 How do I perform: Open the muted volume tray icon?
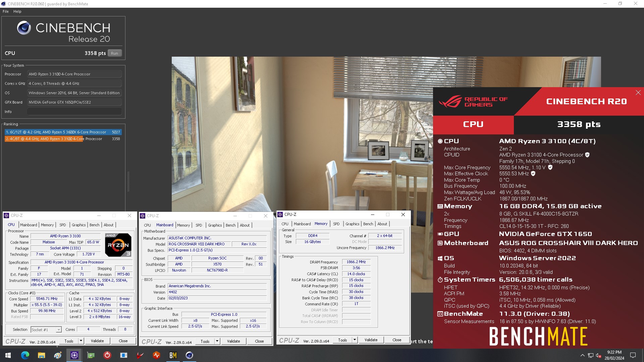599,355
